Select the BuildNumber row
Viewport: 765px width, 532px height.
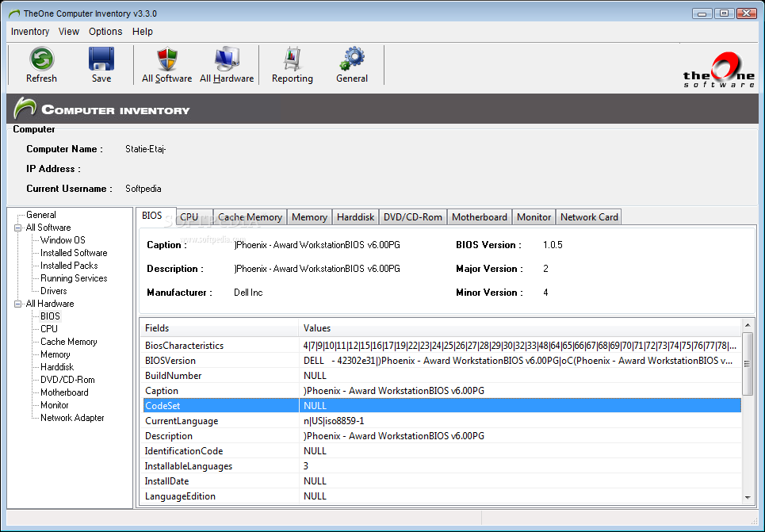click(x=441, y=376)
